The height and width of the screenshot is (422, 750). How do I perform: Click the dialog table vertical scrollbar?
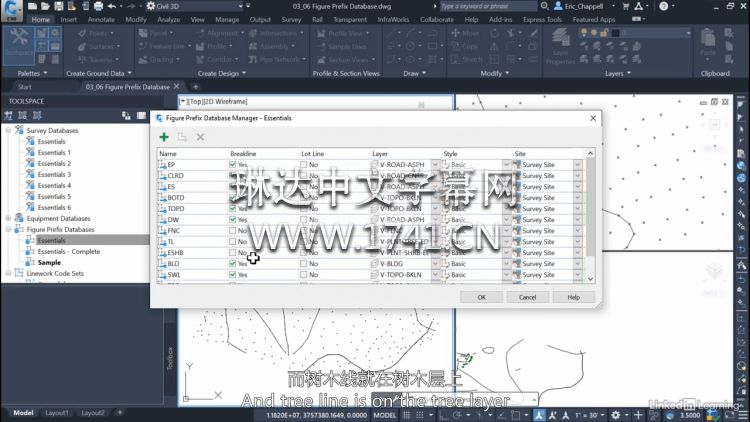click(590, 218)
